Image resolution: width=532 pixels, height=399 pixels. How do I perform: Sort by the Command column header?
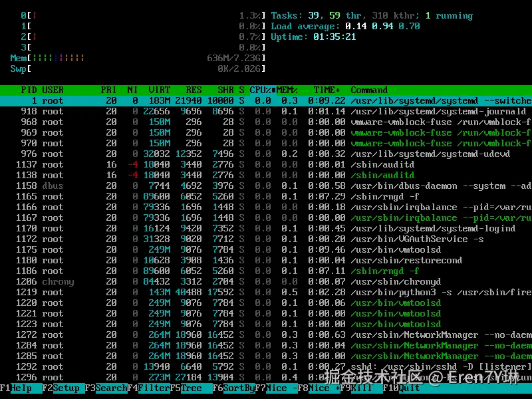point(369,90)
